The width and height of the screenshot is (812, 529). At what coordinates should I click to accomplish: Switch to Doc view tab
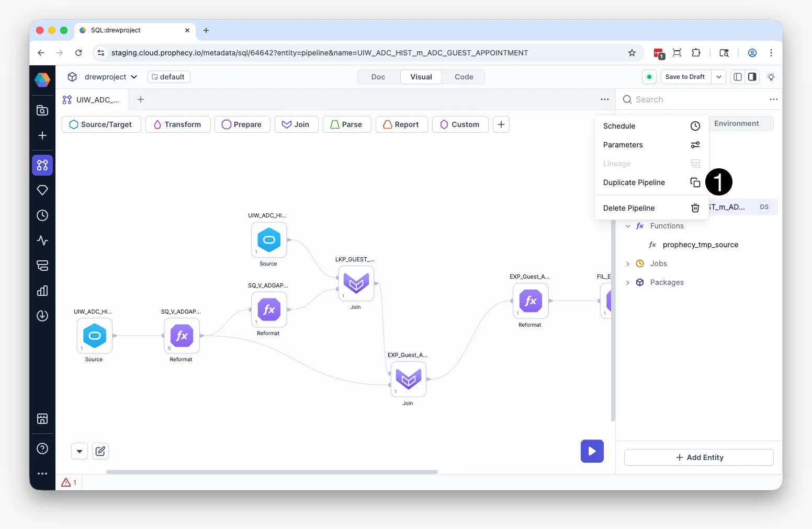[x=378, y=77]
